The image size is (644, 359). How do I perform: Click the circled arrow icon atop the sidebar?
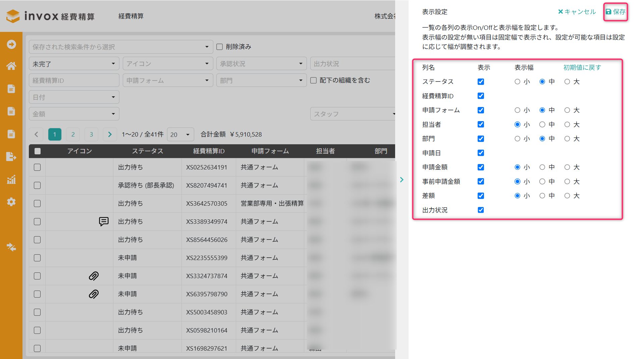coord(11,44)
